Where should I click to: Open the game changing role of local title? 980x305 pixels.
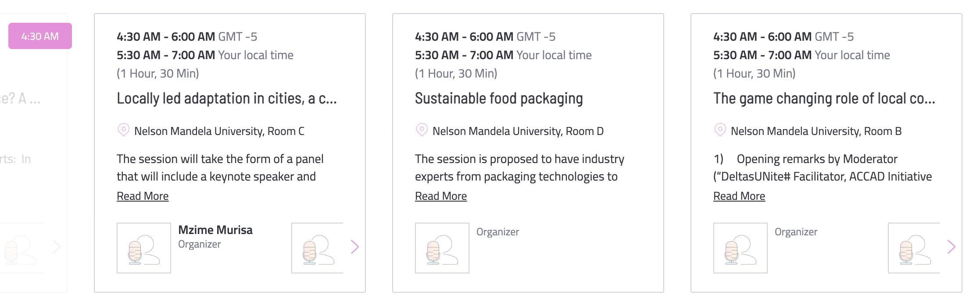pyautogui.click(x=824, y=99)
